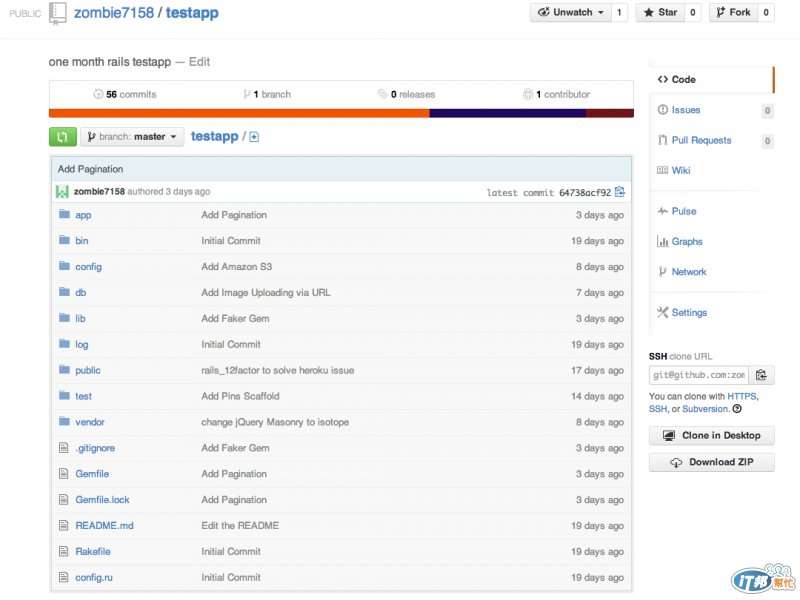View the 0 releases link
This screenshot has height=600, width=800.
coord(407,94)
